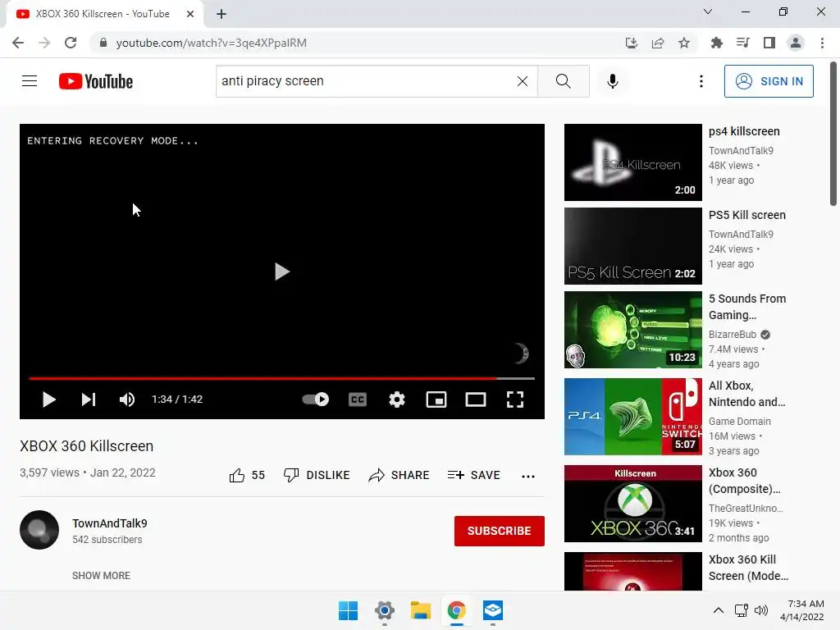Click the SIGN IN button
This screenshot has height=630, width=840.
click(768, 81)
